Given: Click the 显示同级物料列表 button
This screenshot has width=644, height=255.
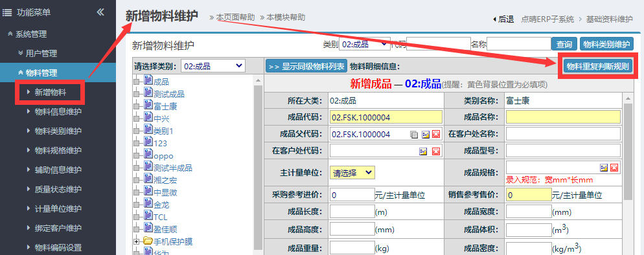Looking at the screenshot, I should pyautogui.click(x=306, y=66).
